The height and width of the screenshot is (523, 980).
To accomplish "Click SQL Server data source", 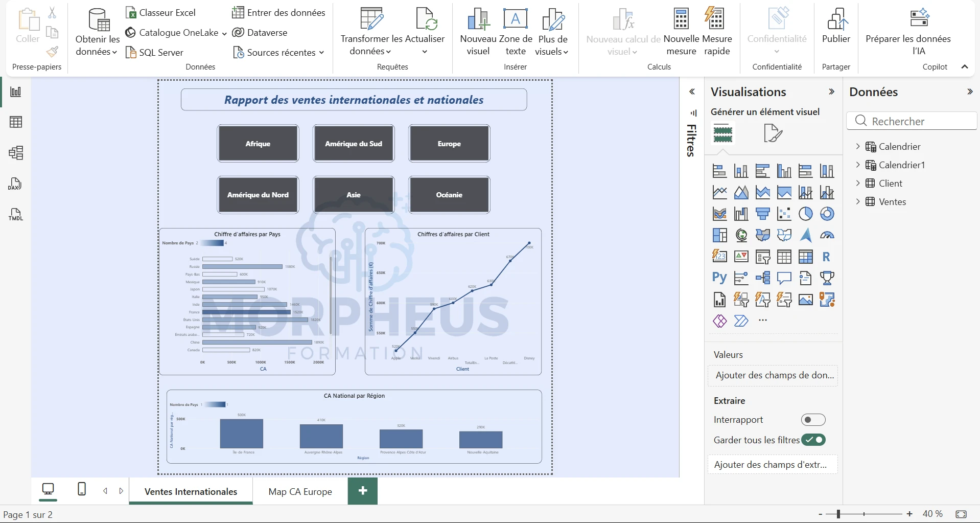I will click(x=154, y=52).
